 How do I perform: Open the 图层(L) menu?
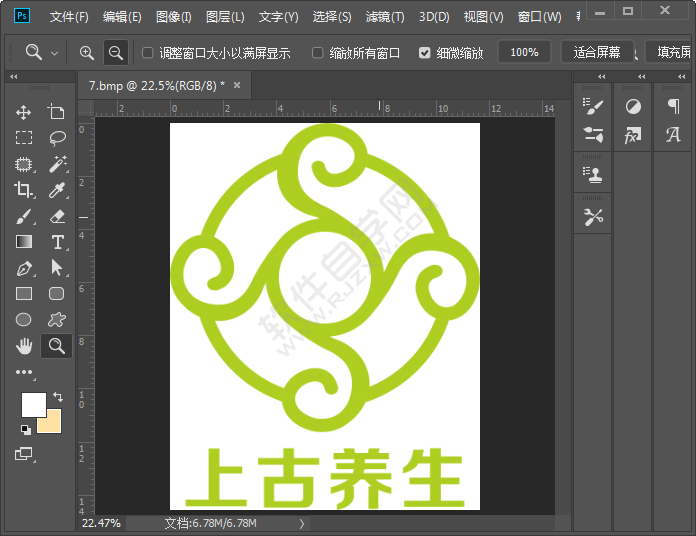tap(224, 17)
